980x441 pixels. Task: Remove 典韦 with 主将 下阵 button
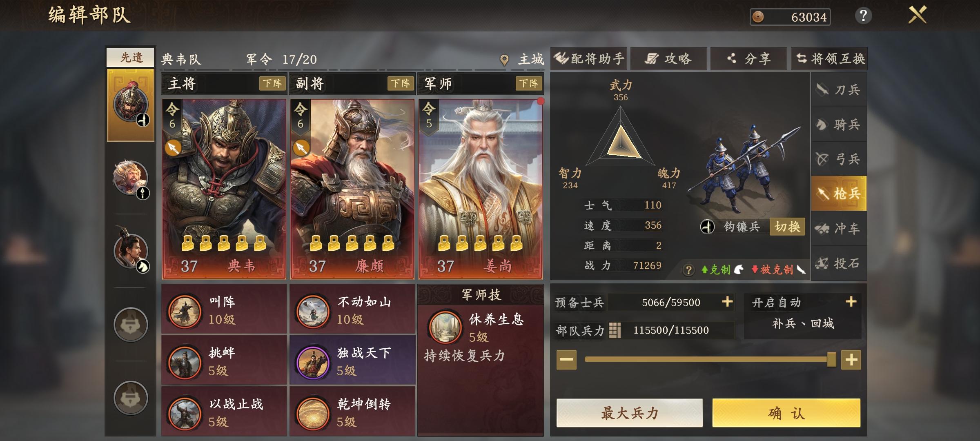coord(272,84)
